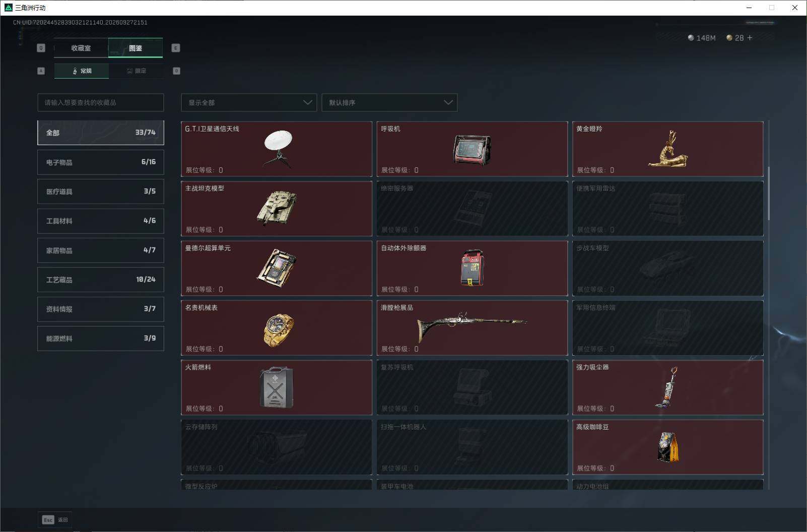The height and width of the screenshot is (532, 807).
Task: Click the item list vertical scrollbar
Action: click(768, 193)
